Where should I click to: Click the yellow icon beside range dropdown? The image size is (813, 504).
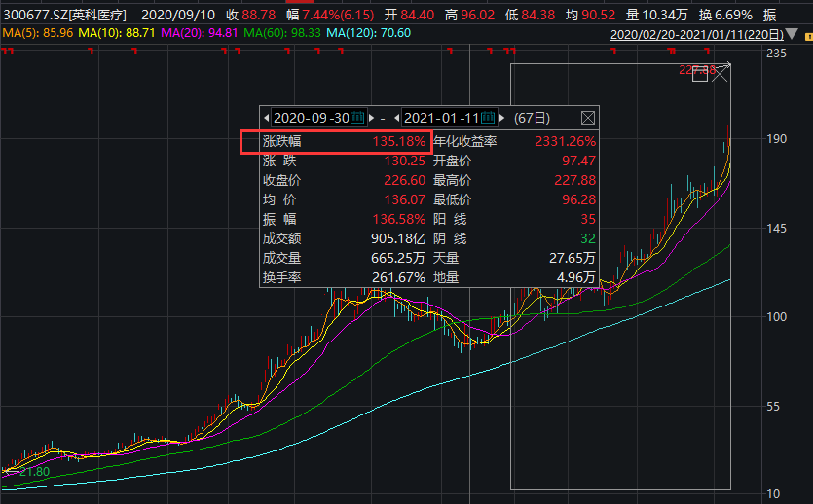(x=808, y=36)
